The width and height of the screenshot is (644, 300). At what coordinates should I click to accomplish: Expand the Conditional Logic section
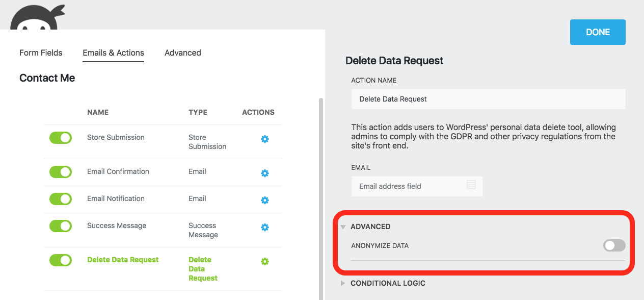[x=387, y=283]
